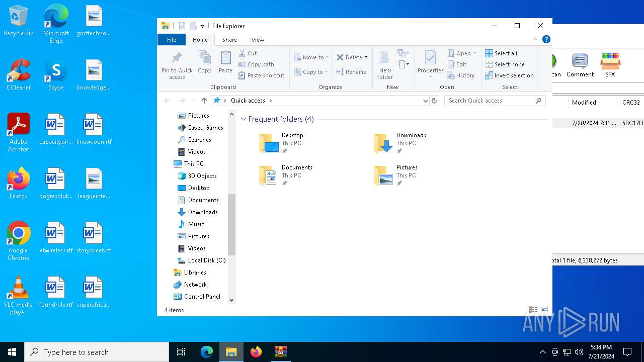Viewport: 644px width, 362px height.
Task: Click Select all in ribbon
Action: (x=501, y=53)
